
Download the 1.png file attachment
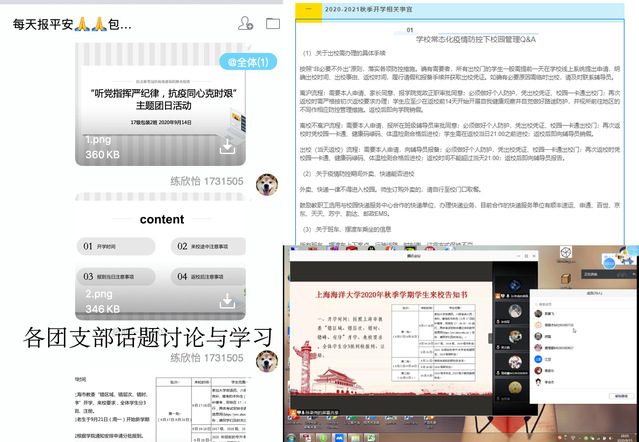(x=227, y=147)
